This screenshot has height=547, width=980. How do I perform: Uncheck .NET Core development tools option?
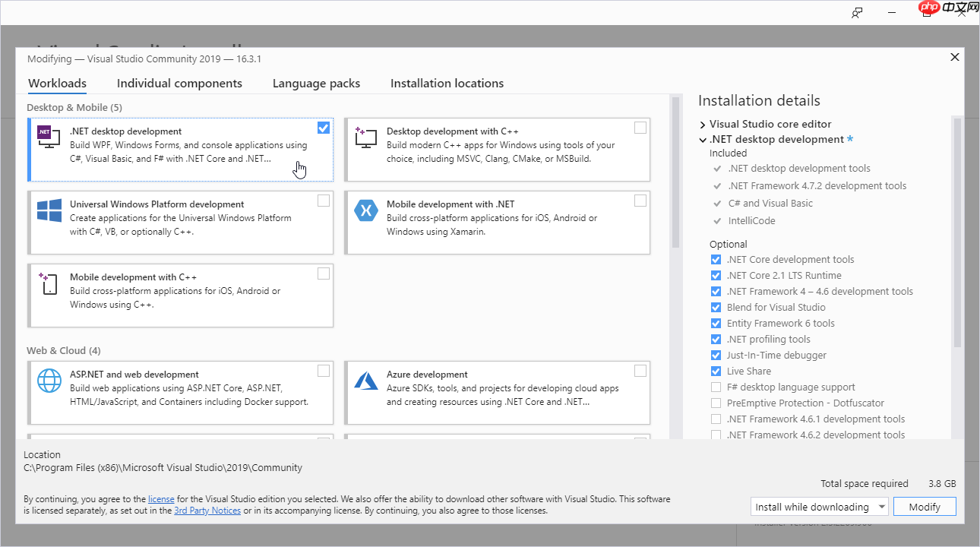tap(716, 260)
